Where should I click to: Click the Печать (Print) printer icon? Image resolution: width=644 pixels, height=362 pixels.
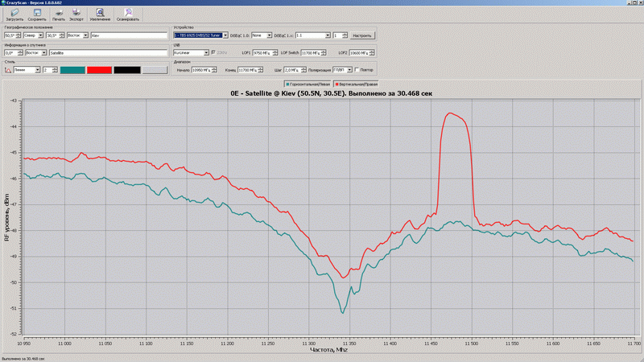tap(59, 14)
